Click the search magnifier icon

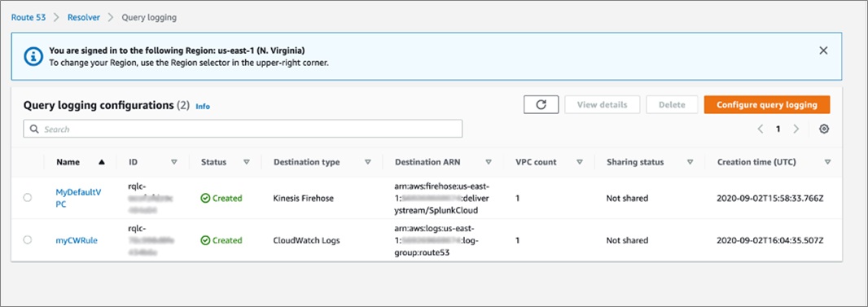pyautogui.click(x=34, y=129)
